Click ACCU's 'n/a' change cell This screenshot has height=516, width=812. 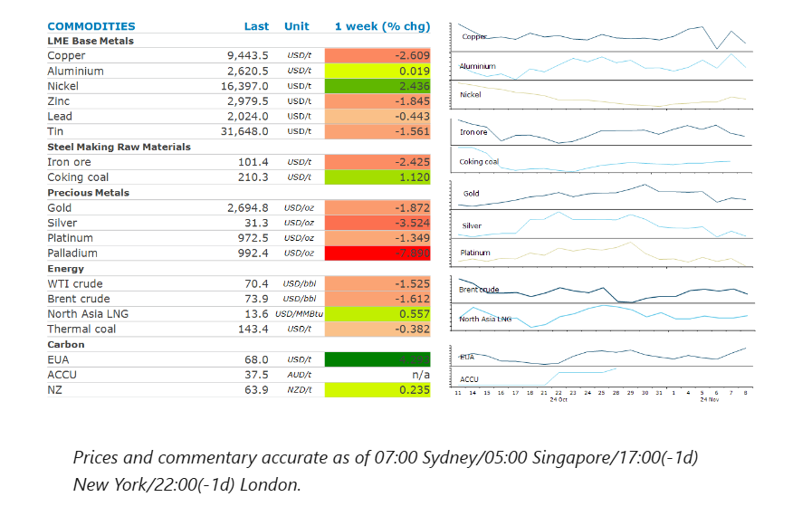[x=421, y=375]
